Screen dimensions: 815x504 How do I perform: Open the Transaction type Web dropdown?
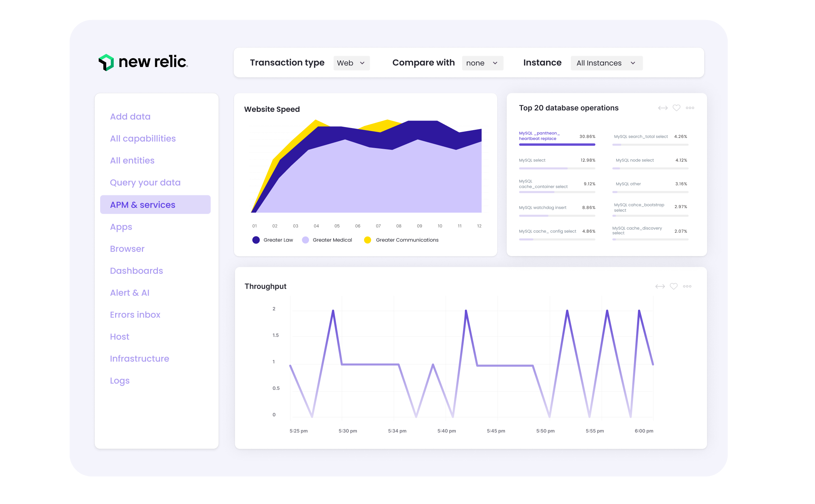coord(351,63)
